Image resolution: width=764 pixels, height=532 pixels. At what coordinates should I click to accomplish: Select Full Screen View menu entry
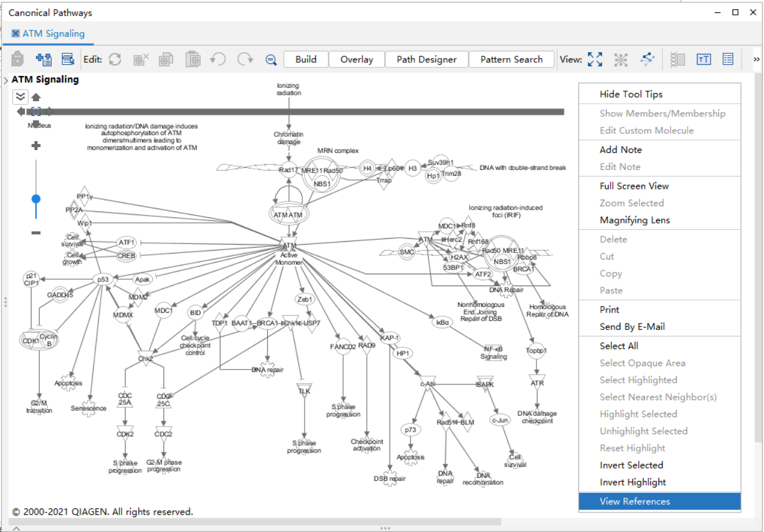pyautogui.click(x=634, y=186)
